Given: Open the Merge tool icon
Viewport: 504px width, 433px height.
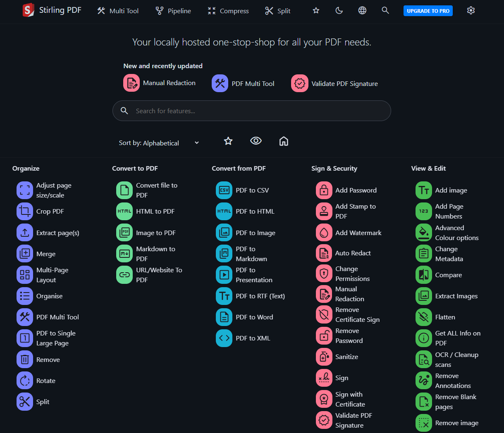Looking at the screenshot, I should (25, 254).
